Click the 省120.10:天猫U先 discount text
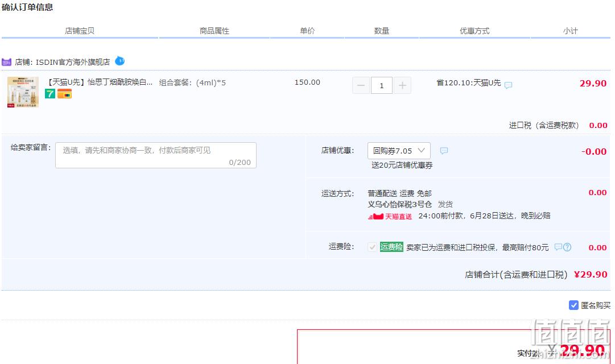The width and height of the screenshot is (615, 364). (x=469, y=82)
